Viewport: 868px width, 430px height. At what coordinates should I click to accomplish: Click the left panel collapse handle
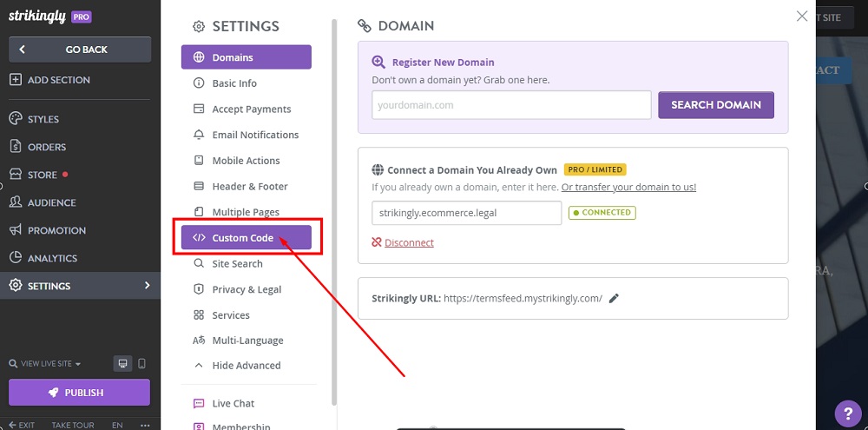1,186
